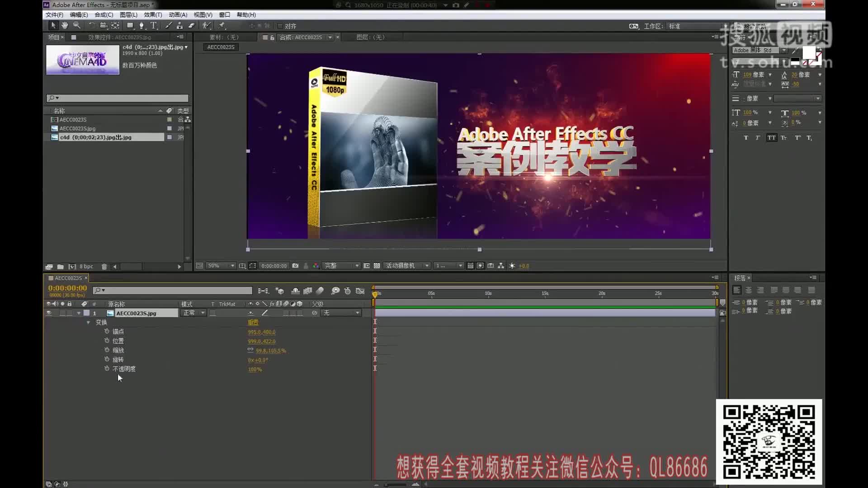Open the 50% magnification dropdown
This screenshot has height=488, width=868.
coord(221,266)
